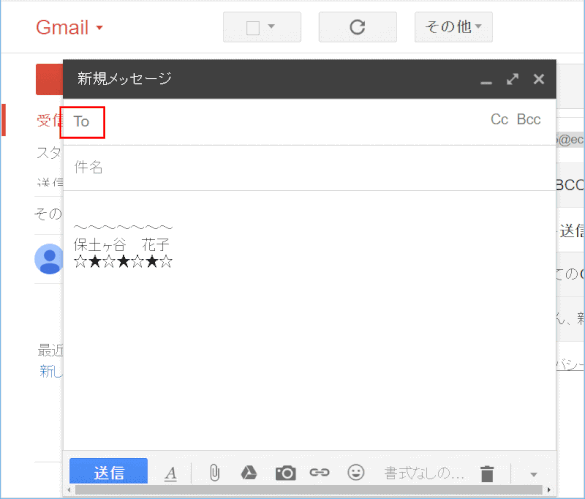The width and height of the screenshot is (585, 499).
Task: Refresh the inbox with the reload icon
Action: (357, 27)
